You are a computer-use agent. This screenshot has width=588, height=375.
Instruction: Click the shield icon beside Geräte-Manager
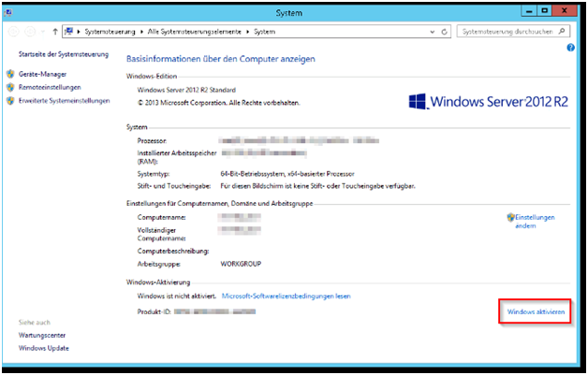[x=10, y=74]
